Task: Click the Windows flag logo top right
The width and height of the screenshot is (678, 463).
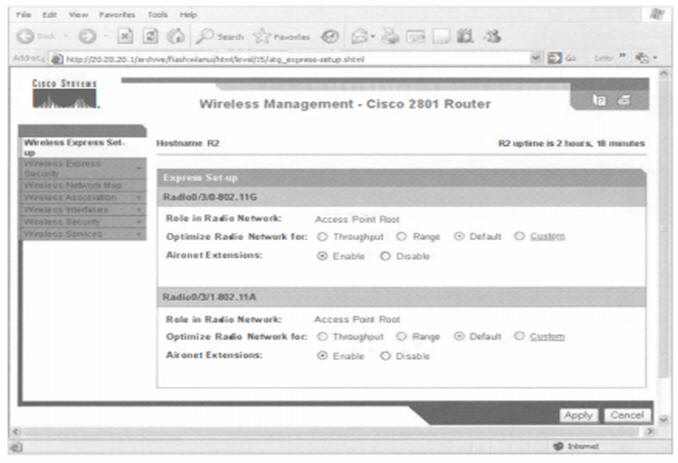Action: pos(657,15)
